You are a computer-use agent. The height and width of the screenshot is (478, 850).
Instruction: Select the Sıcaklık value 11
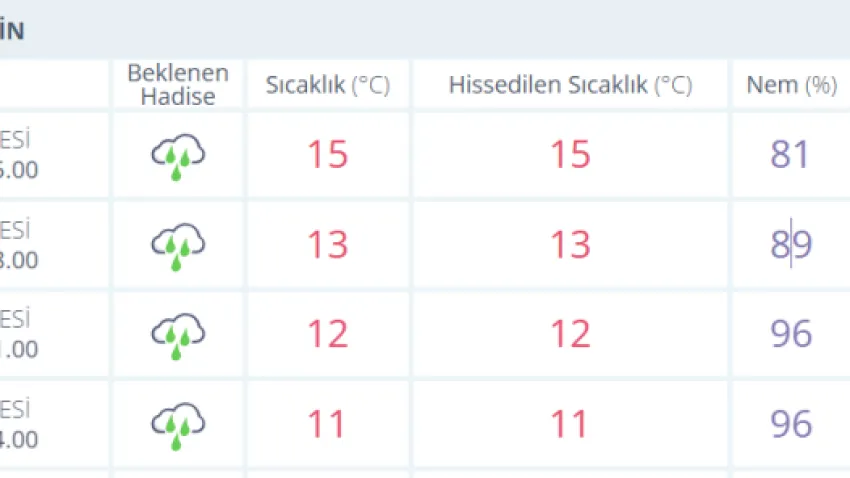327,424
